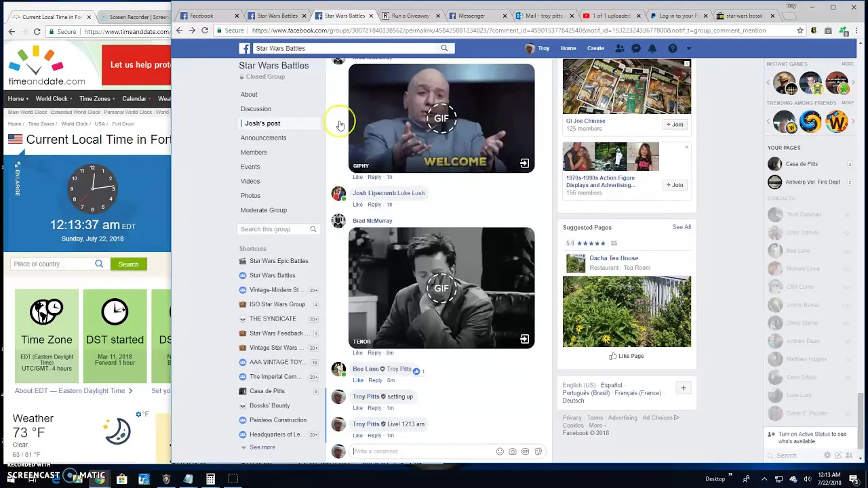Click the Facebook logo in header
Viewport: 868px width, 488px height.
pos(245,48)
